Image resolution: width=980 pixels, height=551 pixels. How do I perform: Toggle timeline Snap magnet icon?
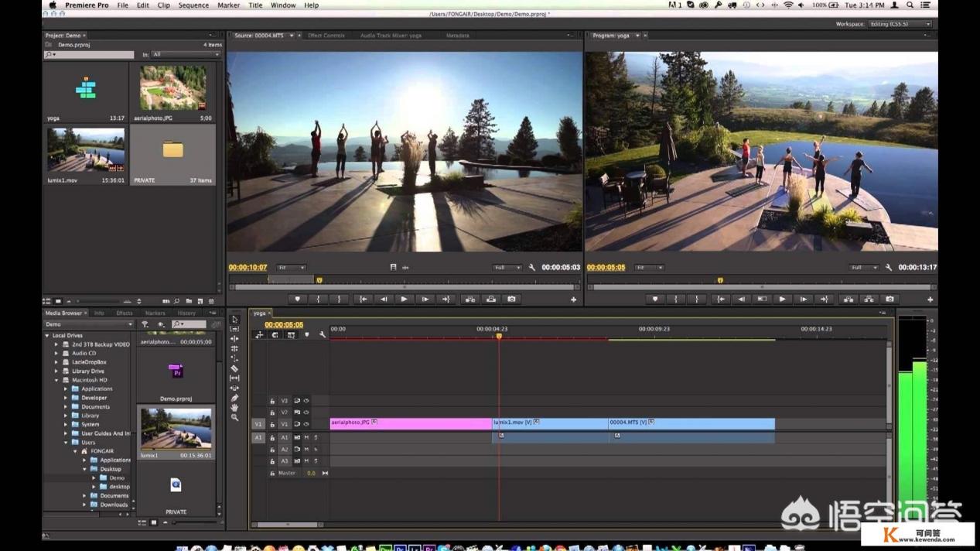[x=275, y=335]
